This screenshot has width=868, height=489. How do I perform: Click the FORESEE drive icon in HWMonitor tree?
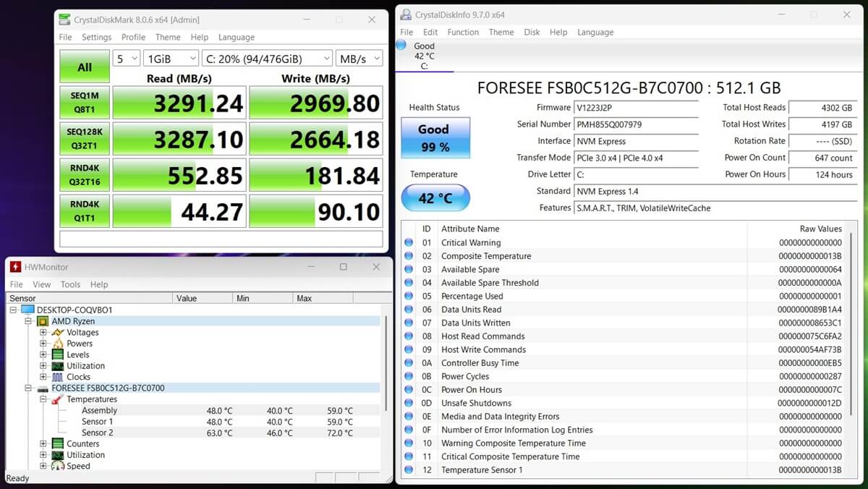(x=43, y=388)
